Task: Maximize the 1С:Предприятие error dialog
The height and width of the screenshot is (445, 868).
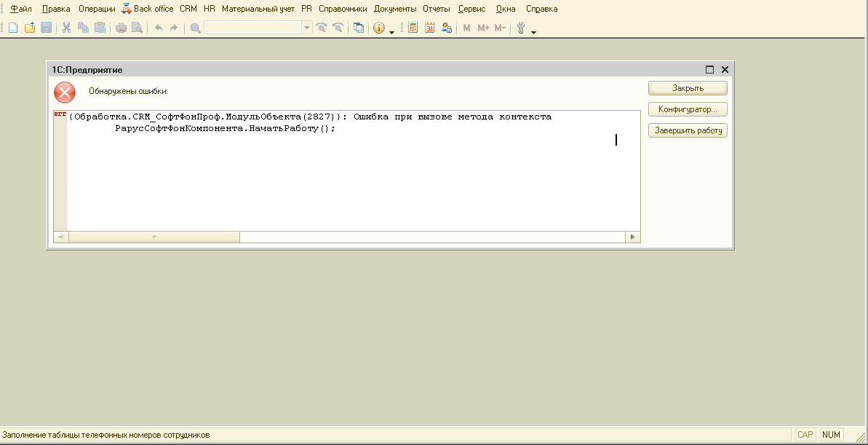Action: [709, 69]
